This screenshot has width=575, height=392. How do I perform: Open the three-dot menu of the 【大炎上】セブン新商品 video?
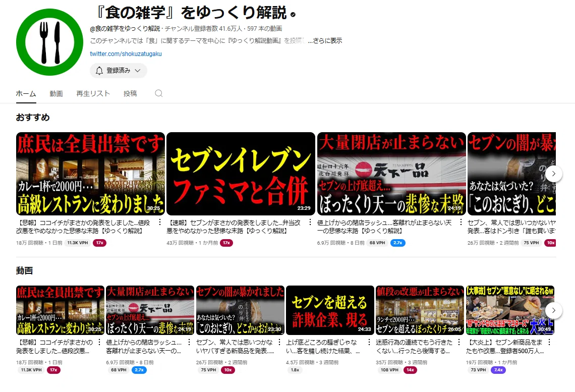point(549,342)
